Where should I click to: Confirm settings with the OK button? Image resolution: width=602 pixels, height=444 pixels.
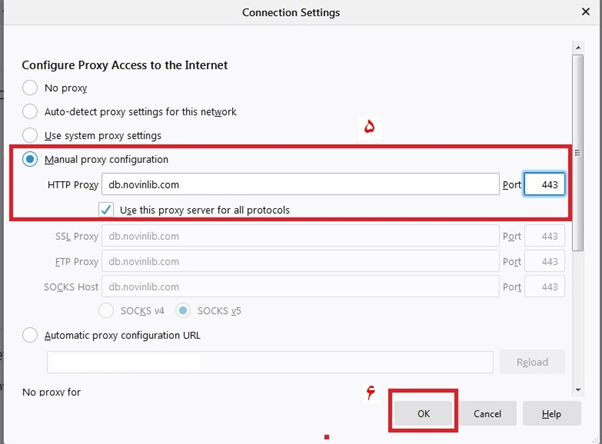click(423, 414)
